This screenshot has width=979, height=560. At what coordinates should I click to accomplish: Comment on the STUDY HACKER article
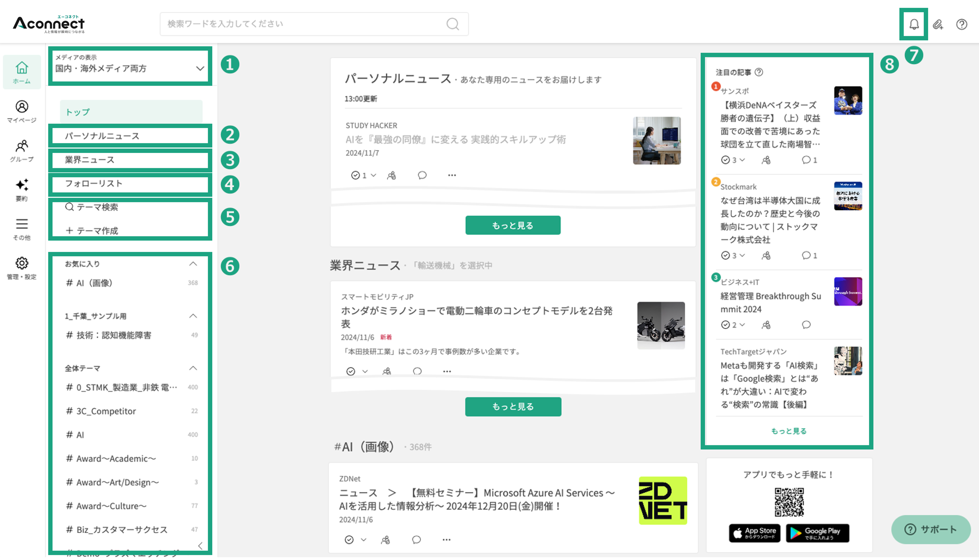tap(422, 175)
